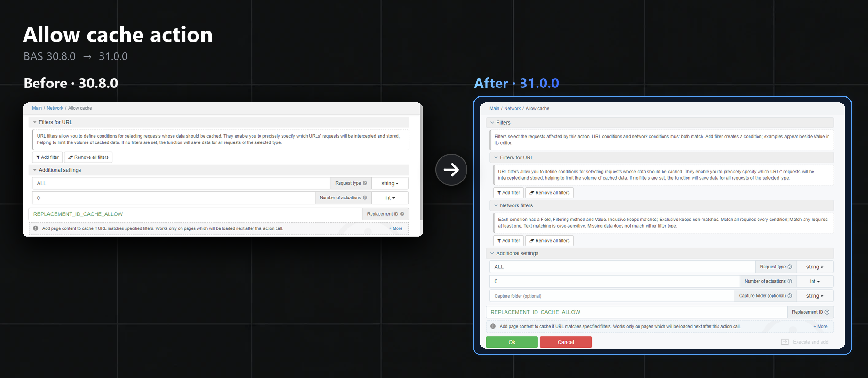Click Request type help icon in Before panel

coord(365,183)
